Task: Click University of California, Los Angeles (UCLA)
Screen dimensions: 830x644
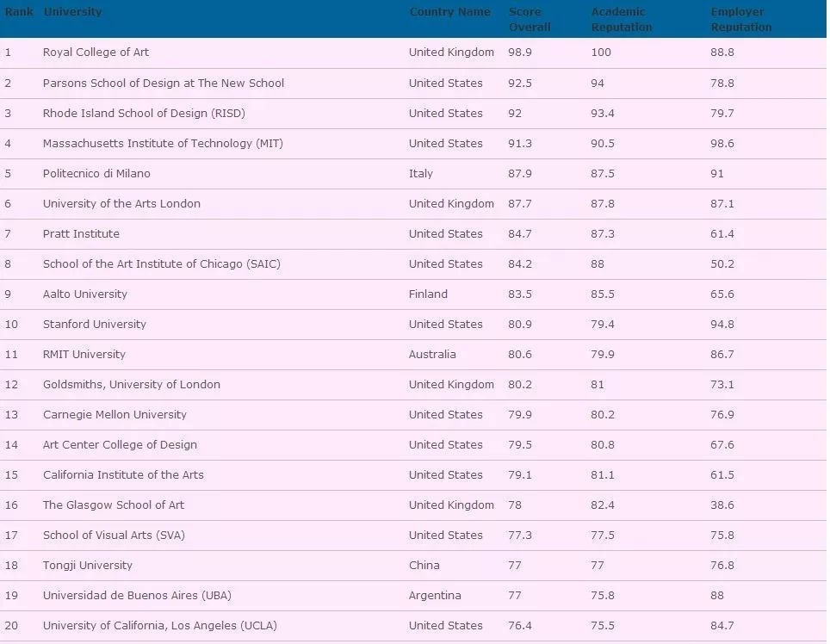Action: click(160, 626)
